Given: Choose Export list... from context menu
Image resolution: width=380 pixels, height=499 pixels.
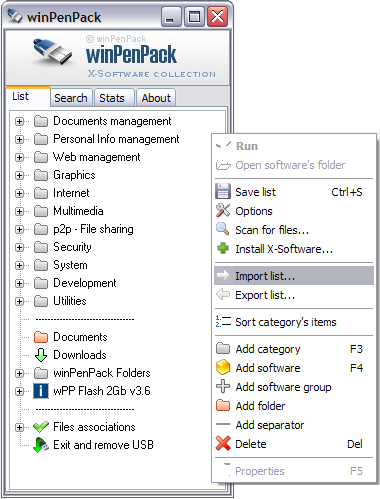Looking at the screenshot, I should coord(295,295).
